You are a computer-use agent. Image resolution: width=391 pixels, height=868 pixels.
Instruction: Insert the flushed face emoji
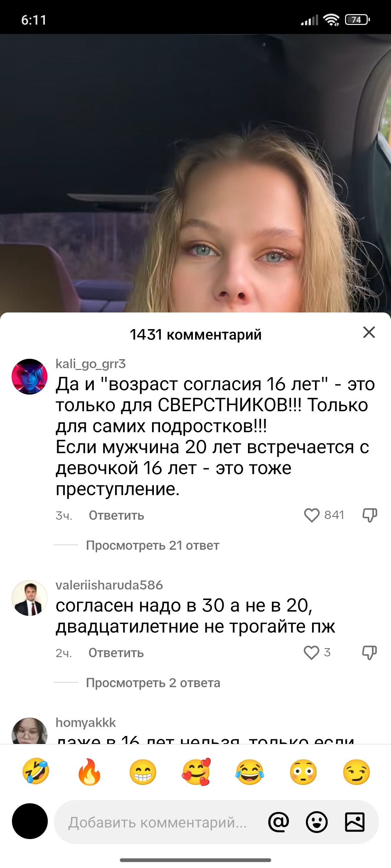point(303,771)
